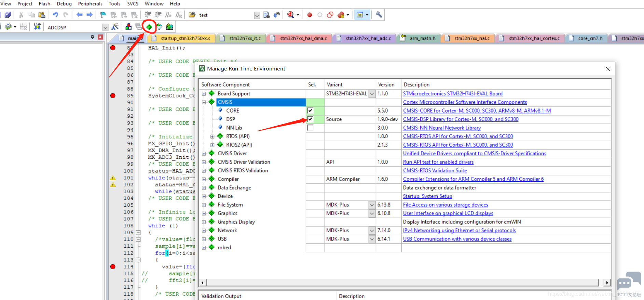Expand the Compiler tree node
644x300 pixels.
pyautogui.click(x=204, y=179)
